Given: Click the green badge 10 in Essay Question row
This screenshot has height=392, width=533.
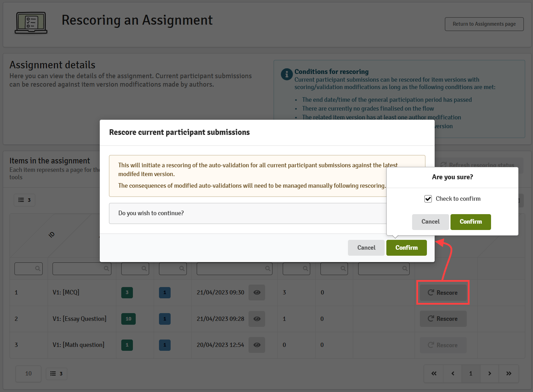Looking at the screenshot, I should (128, 319).
